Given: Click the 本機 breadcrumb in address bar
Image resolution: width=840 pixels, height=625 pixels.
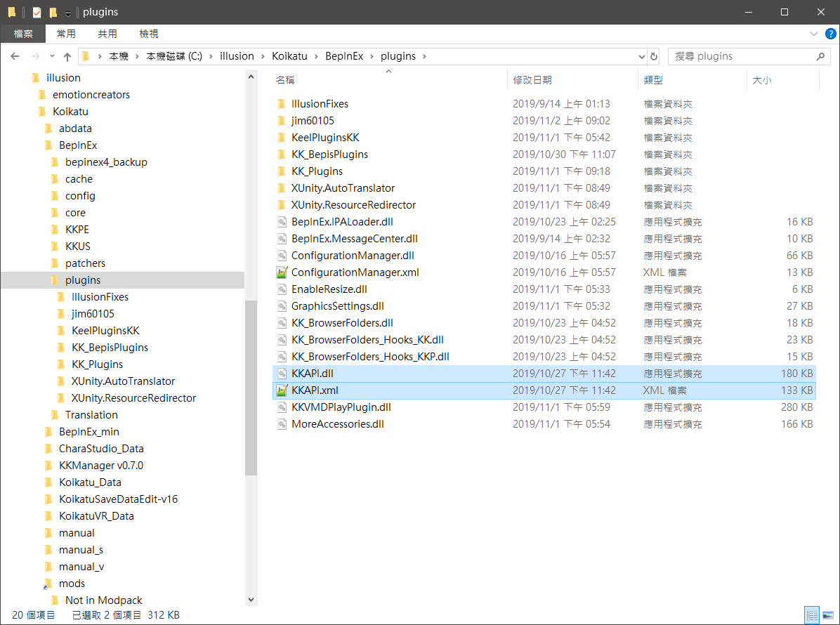Looking at the screenshot, I should pos(119,56).
